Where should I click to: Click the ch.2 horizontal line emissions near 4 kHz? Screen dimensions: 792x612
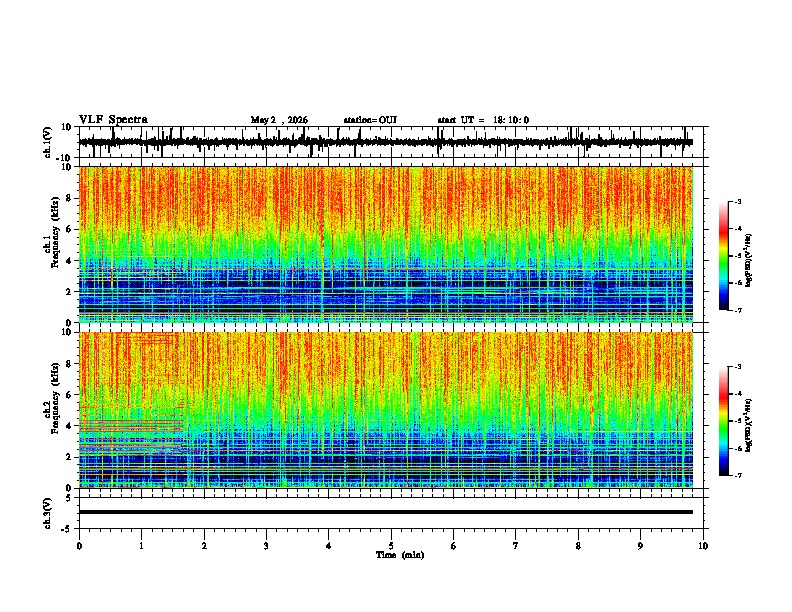(x=131, y=425)
